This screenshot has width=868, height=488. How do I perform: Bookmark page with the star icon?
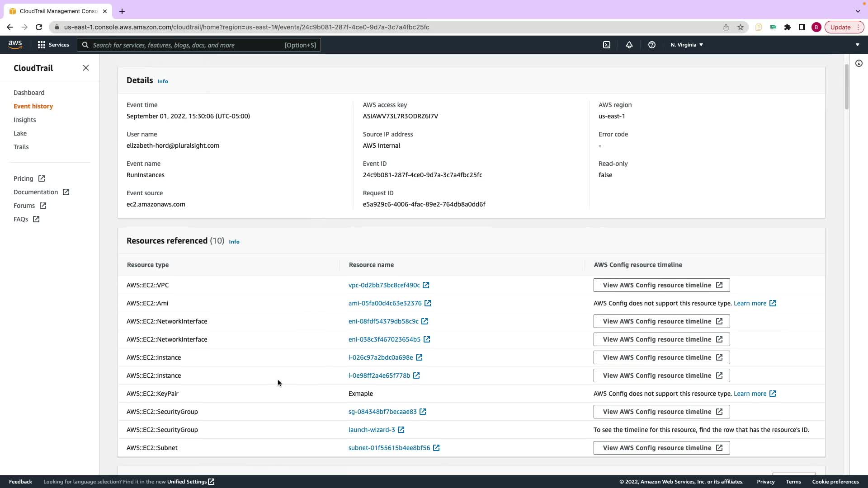[740, 27]
